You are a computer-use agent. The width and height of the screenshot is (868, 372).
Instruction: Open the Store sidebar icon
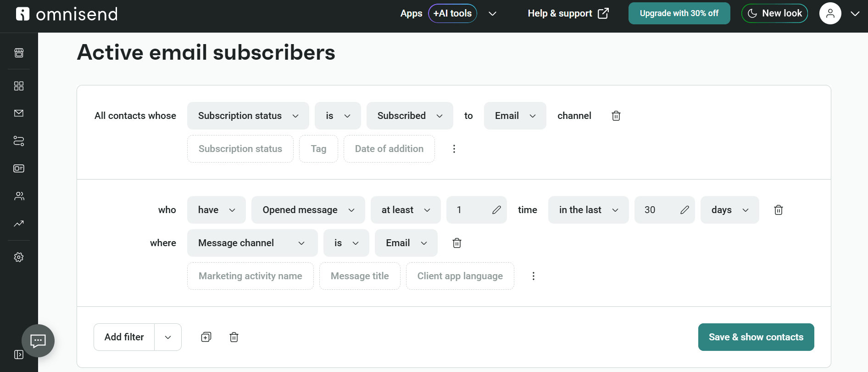(19, 53)
